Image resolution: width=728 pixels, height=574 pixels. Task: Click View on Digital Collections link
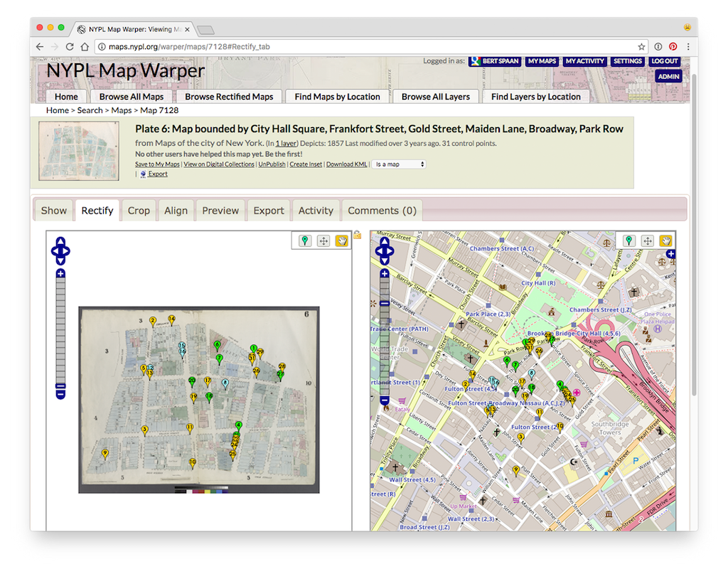pyautogui.click(x=219, y=164)
